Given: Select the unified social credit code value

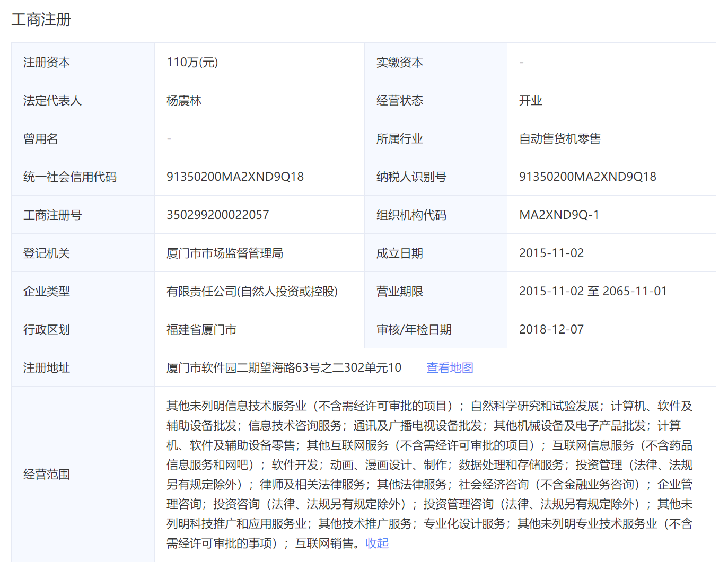Looking at the screenshot, I should tap(235, 177).
